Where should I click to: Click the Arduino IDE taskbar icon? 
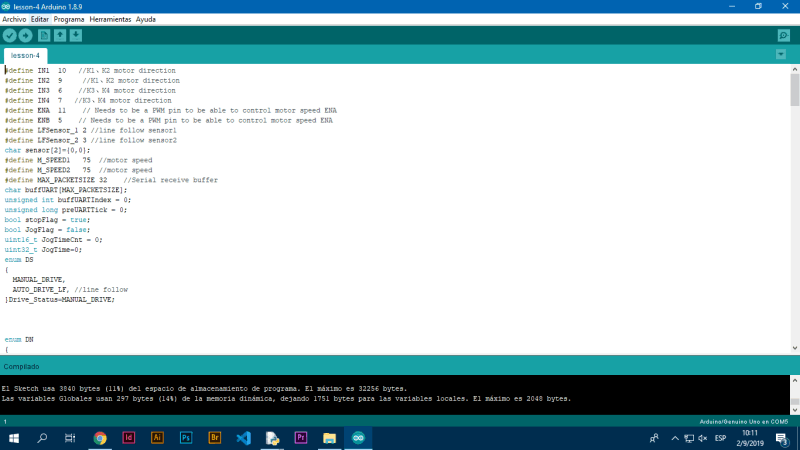pyautogui.click(x=358, y=438)
